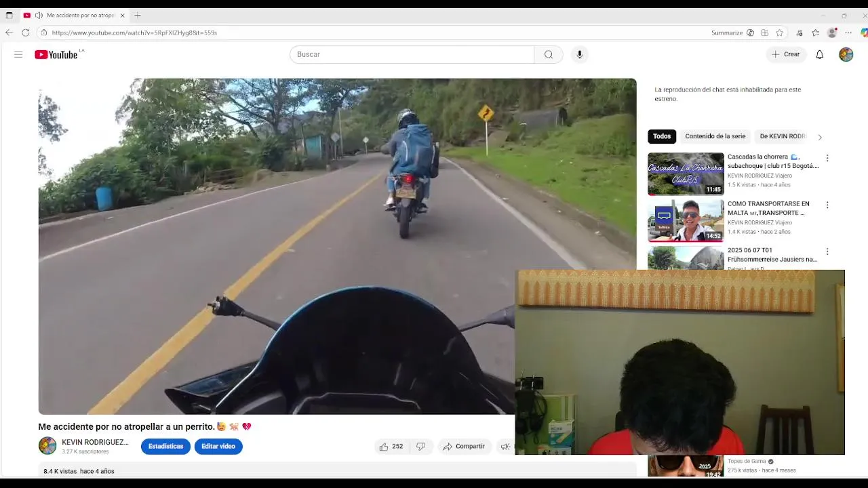Viewport: 868px width, 488px height.
Task: Click Summarize in the address bar
Action: (x=732, y=33)
